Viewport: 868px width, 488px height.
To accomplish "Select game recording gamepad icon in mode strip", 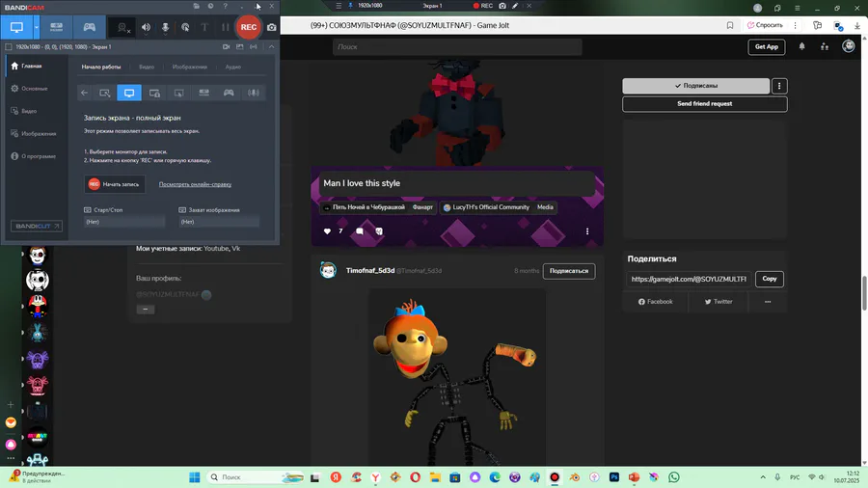I will point(229,93).
